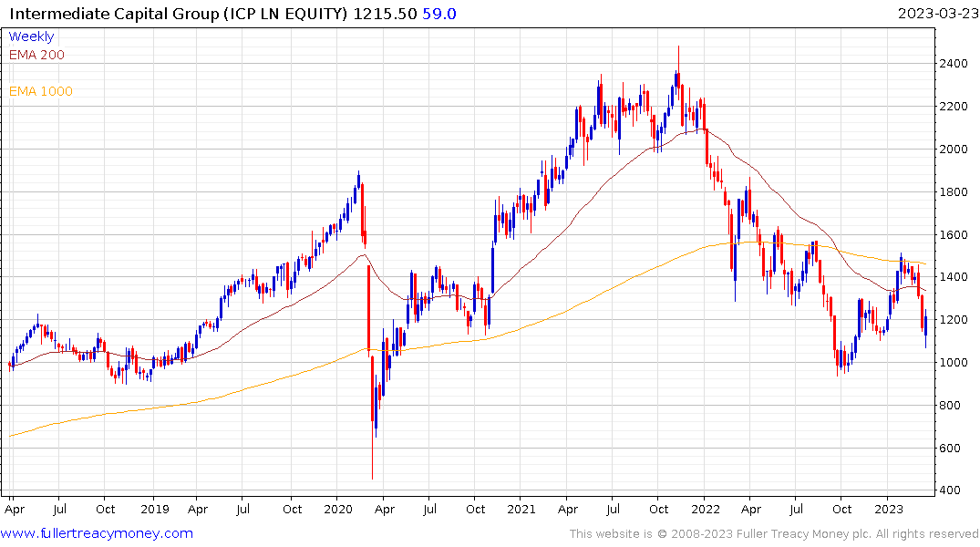Click the 1800 price axis label
Screen dimensions: 980x547
954,192
